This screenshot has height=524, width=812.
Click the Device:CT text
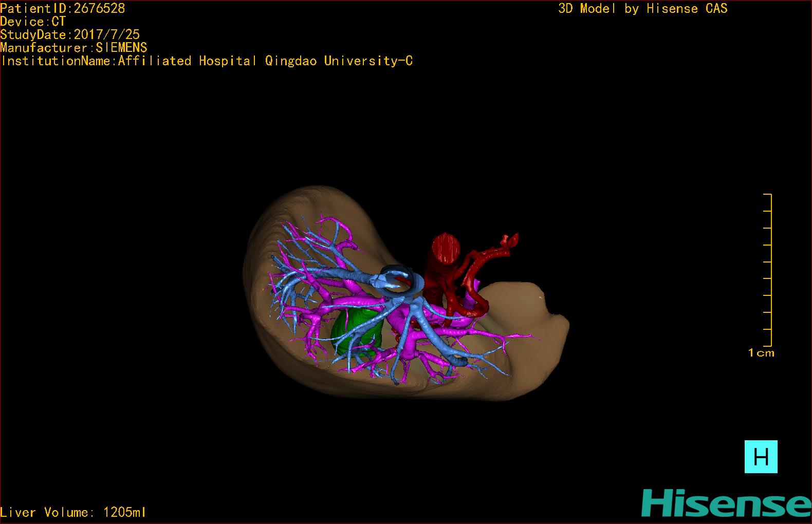click(x=33, y=22)
